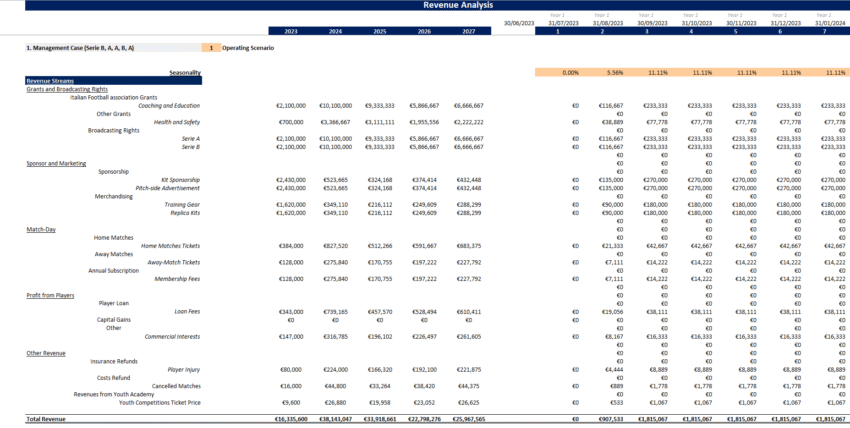Click the 'Operating Scenario' label

pos(248,48)
